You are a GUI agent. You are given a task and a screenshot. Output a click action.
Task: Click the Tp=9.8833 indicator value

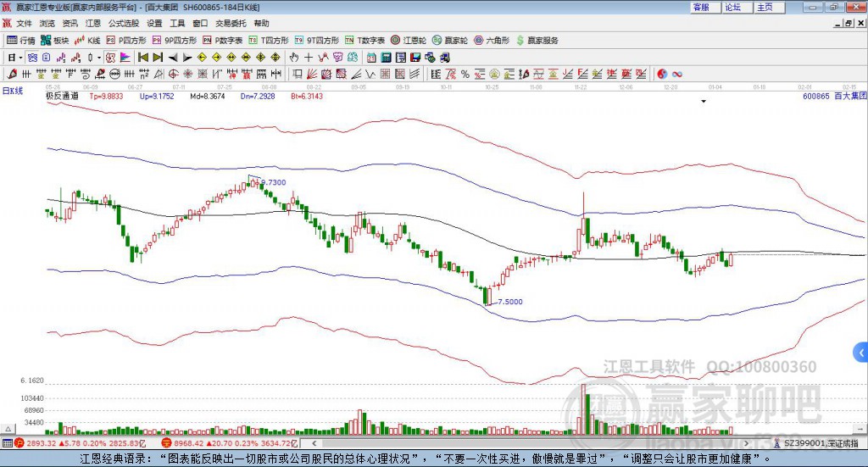click(106, 96)
